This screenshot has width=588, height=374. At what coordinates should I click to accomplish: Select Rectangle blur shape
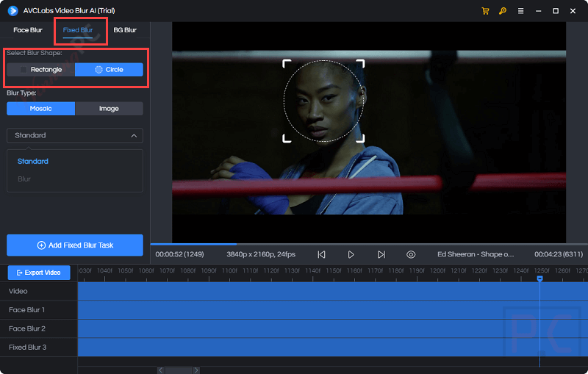click(41, 70)
